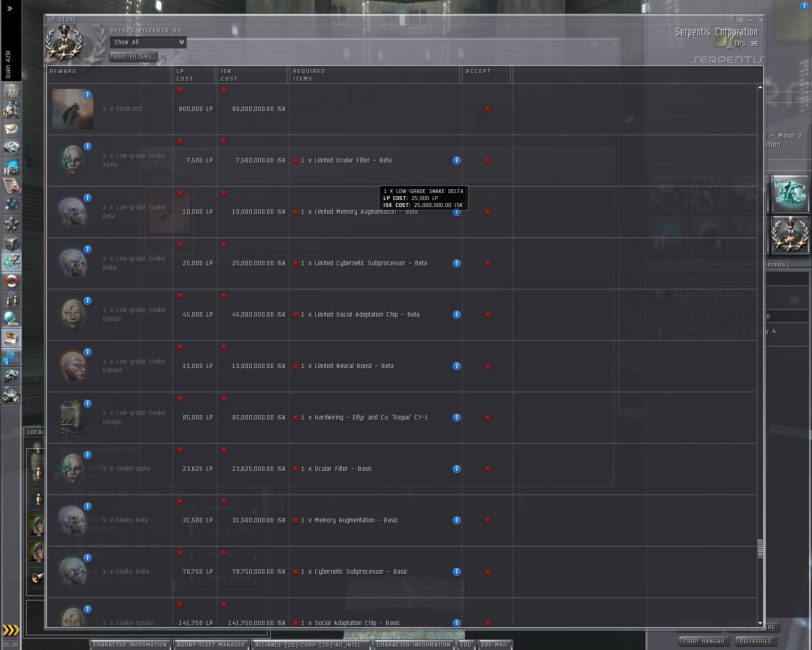The height and width of the screenshot is (650, 812).
Task: Open the items hangar icon in the sidebar
Action: point(11,395)
